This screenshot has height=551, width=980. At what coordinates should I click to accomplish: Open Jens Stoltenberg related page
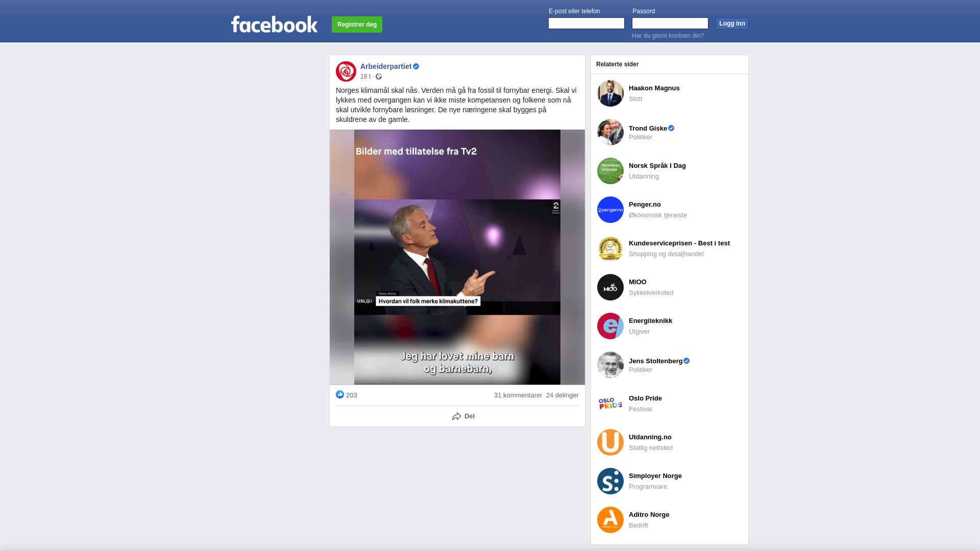(656, 361)
